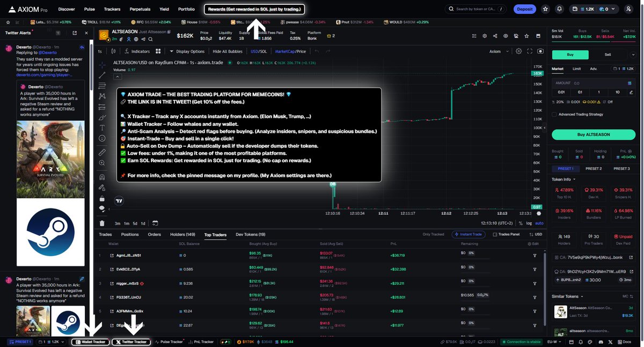The height and width of the screenshot is (347, 644).
Task: Toggle USD/SOL currency on chart
Action: (259, 52)
